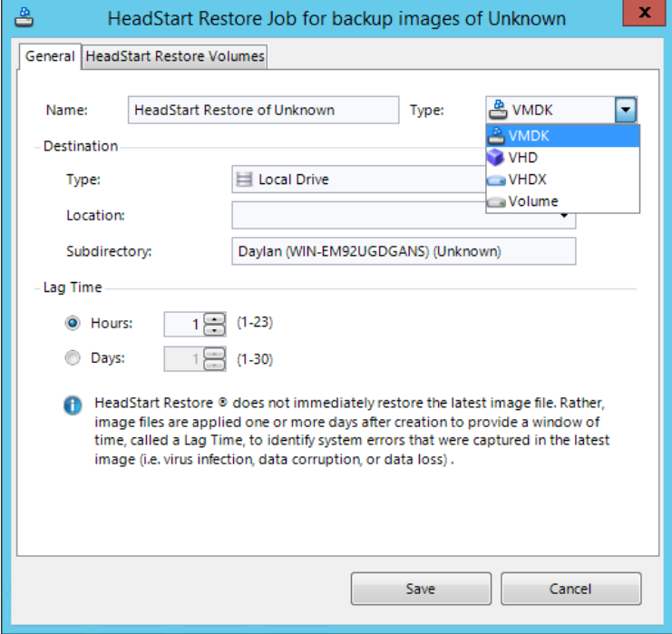The height and width of the screenshot is (634, 672).
Task: Click the Save button
Action: tap(421, 589)
